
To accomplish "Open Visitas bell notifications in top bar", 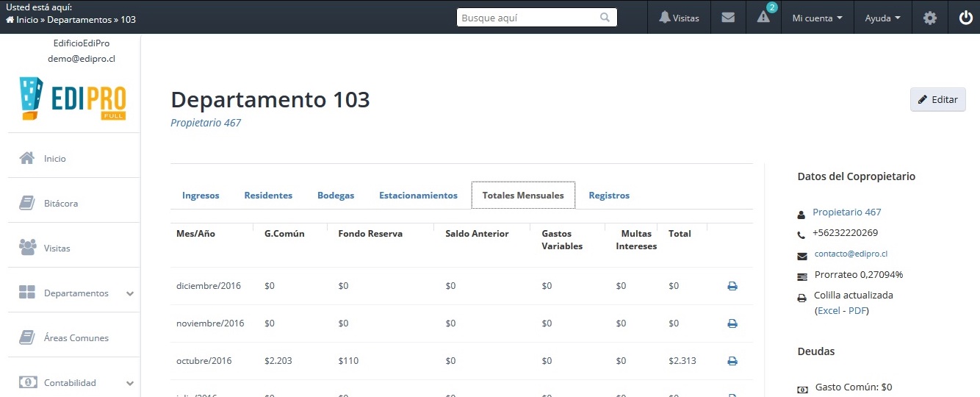I will coord(679,18).
